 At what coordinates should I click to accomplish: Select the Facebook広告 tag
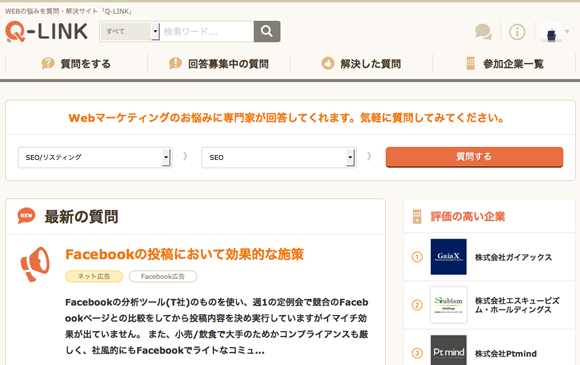[x=163, y=276]
